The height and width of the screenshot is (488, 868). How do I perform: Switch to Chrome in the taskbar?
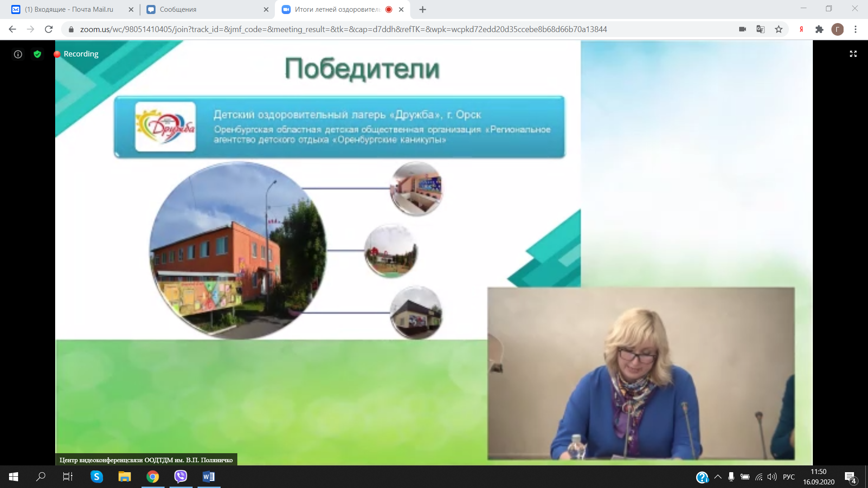click(152, 477)
